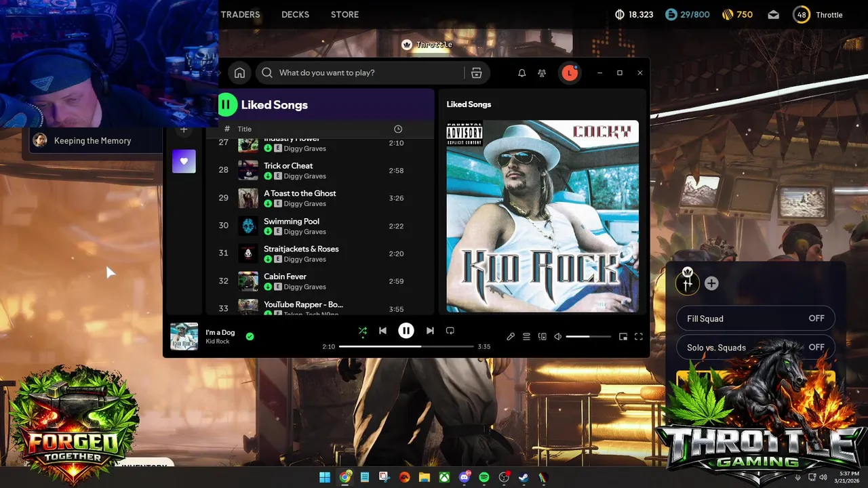Open the game's STORE tab
Viewport: 868px width, 488px height.
pos(344,14)
